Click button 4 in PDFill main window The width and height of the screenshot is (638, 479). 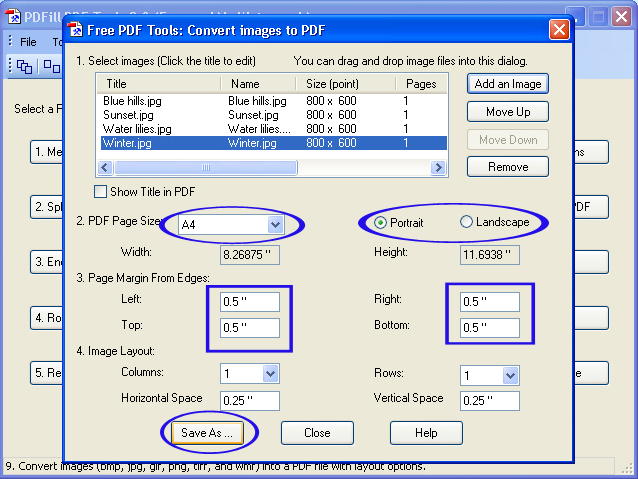tap(47, 317)
